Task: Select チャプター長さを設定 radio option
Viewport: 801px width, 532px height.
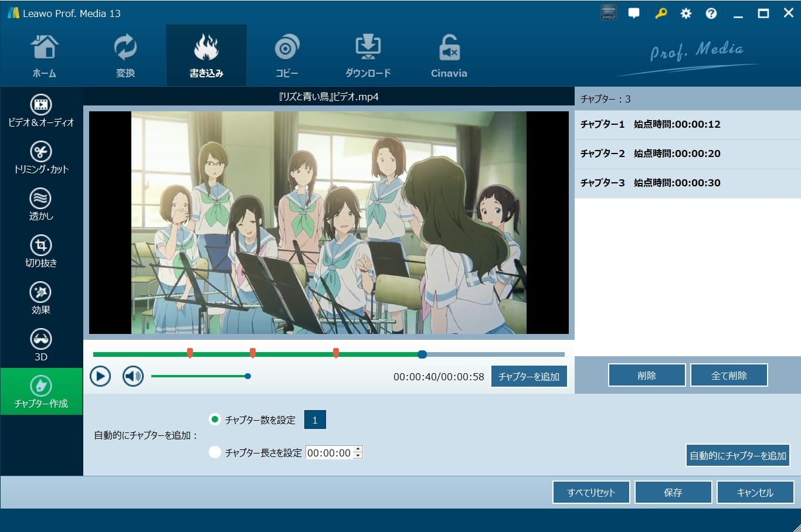Action: tap(215, 452)
